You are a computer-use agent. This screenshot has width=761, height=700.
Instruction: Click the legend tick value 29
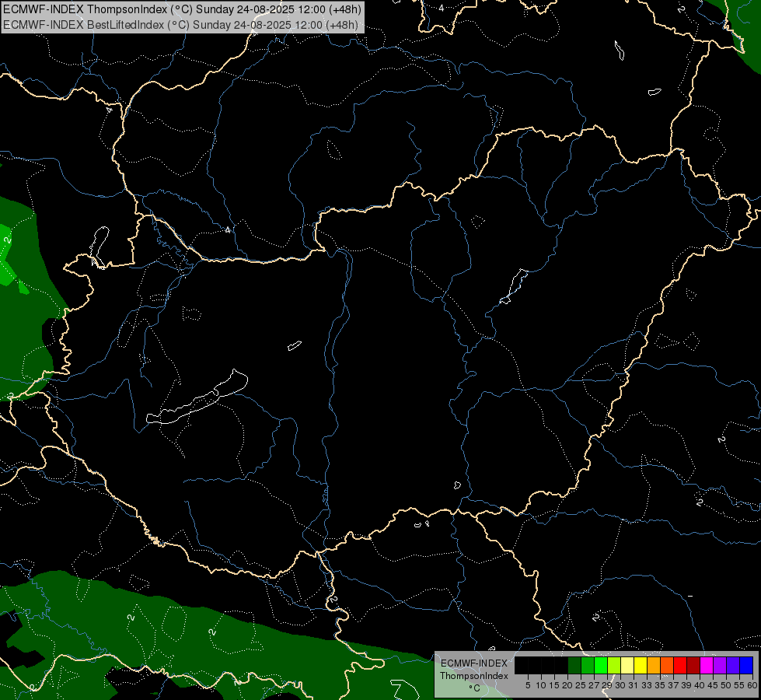point(607,685)
